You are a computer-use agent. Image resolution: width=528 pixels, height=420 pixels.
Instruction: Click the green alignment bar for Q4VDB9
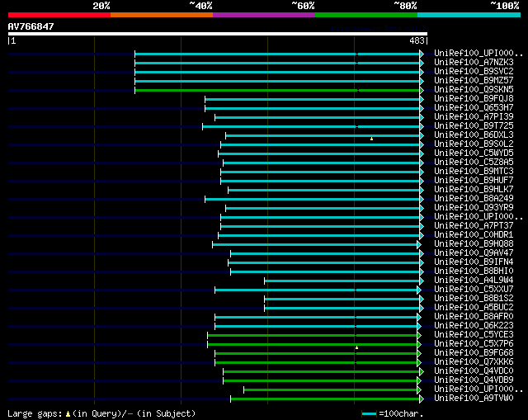320,381
